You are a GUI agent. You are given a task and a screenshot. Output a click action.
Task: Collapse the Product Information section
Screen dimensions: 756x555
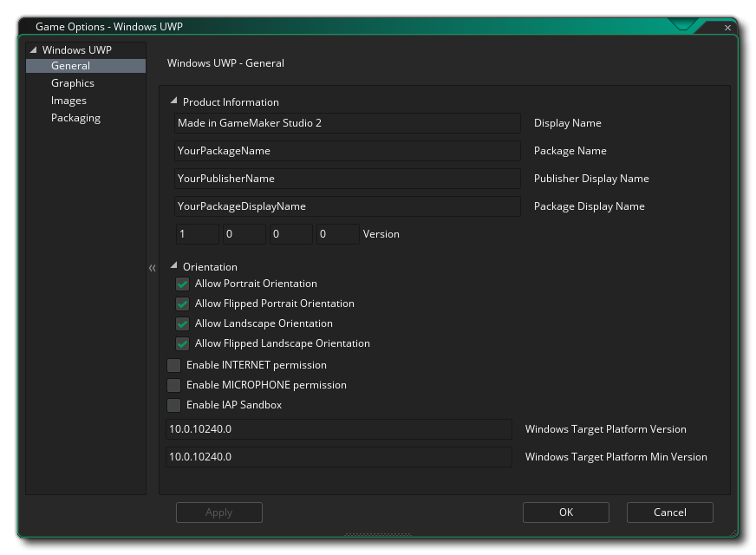173,101
